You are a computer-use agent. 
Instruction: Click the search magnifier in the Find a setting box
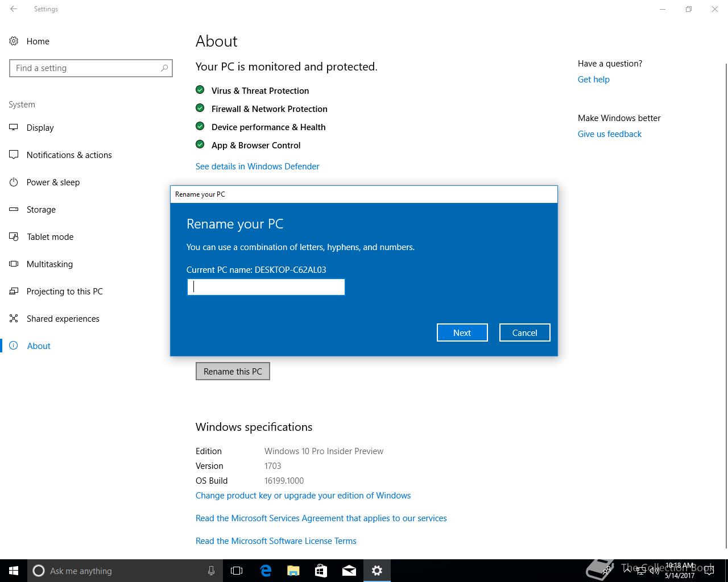coord(164,68)
